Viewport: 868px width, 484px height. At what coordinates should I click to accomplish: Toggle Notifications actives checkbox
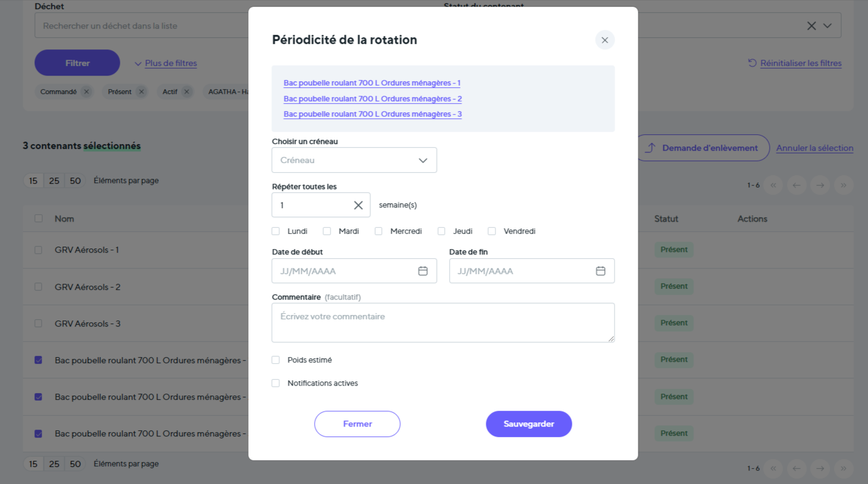pyautogui.click(x=276, y=383)
